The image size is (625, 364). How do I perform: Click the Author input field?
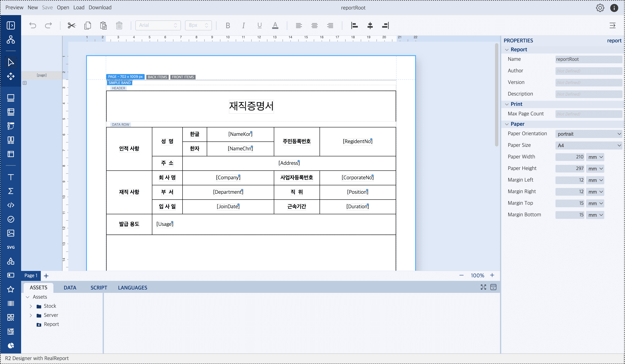(x=589, y=71)
